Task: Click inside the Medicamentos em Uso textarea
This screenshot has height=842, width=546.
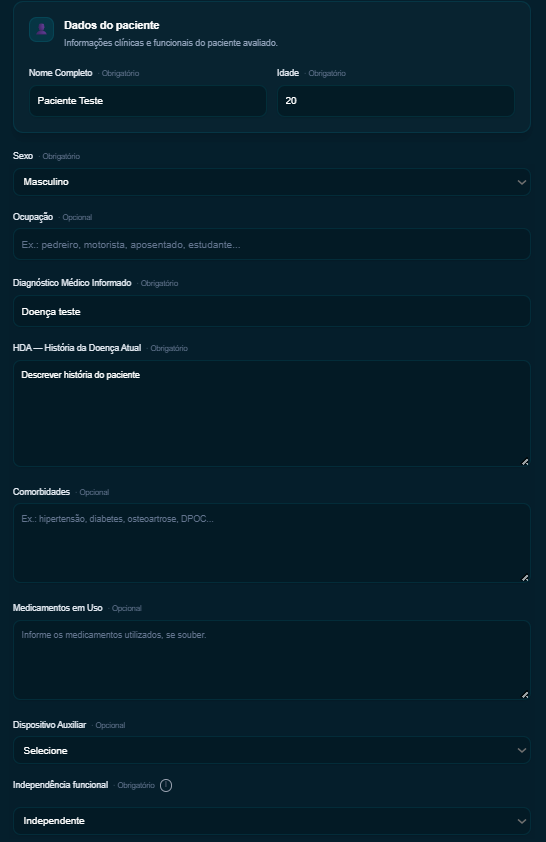Action: pos(272,660)
